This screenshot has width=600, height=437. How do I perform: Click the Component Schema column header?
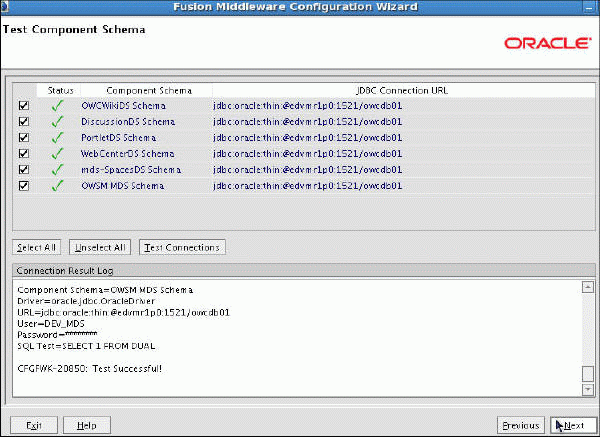(x=148, y=91)
